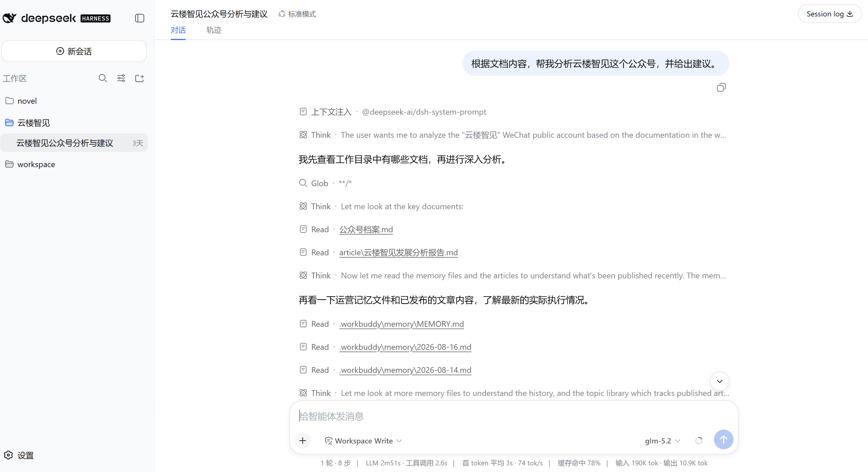Click the '输入 190K tok' token status
The image size is (868, 472).
[636, 463]
